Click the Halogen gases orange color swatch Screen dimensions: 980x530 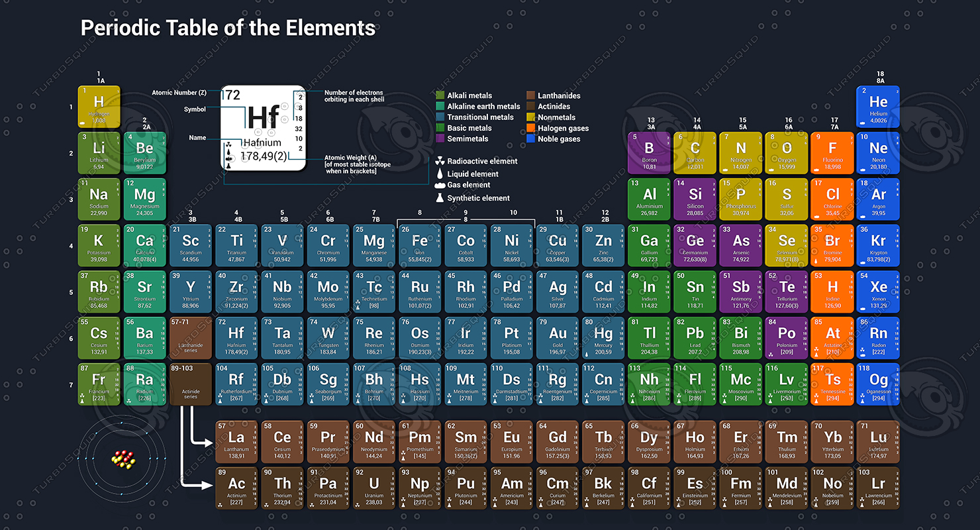pyautogui.click(x=530, y=128)
